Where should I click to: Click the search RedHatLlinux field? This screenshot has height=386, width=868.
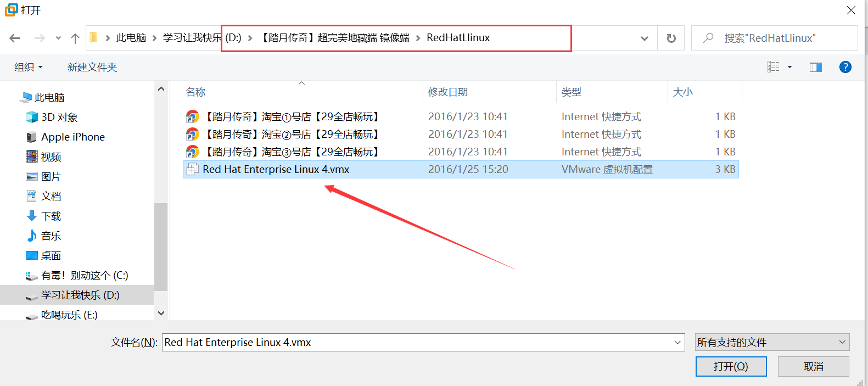(x=774, y=38)
